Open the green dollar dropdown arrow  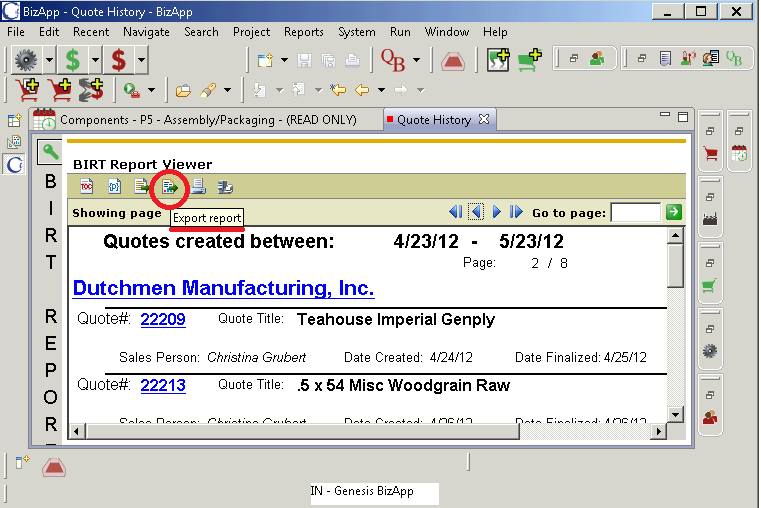[95, 60]
